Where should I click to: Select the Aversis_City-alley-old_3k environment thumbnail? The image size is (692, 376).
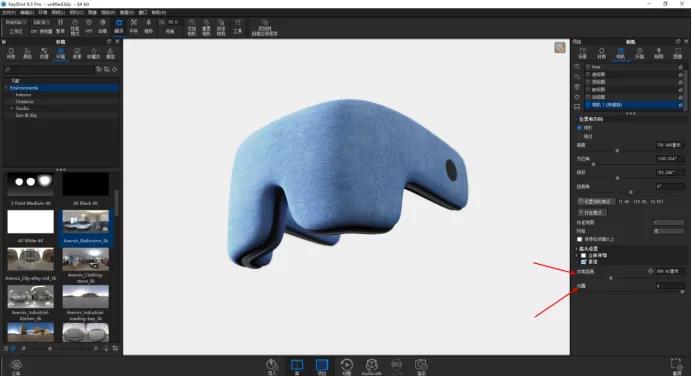pos(30,259)
